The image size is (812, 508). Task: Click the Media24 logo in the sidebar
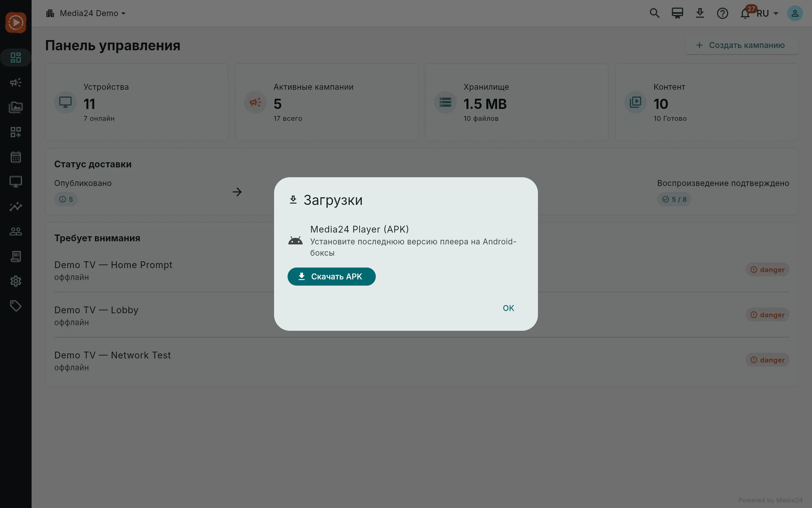16,23
